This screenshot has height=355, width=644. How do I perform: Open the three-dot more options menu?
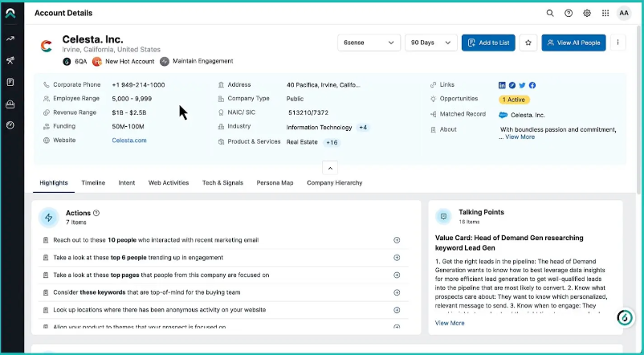point(618,43)
